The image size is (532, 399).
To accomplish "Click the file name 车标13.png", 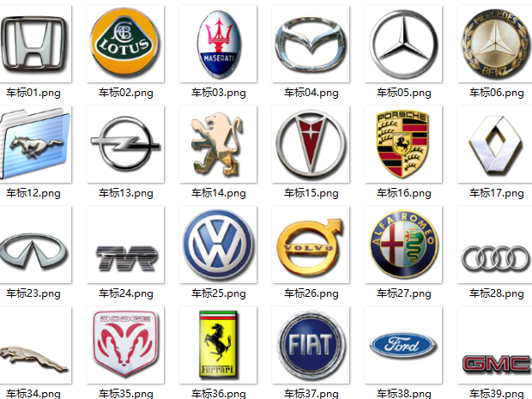I will point(126,193).
